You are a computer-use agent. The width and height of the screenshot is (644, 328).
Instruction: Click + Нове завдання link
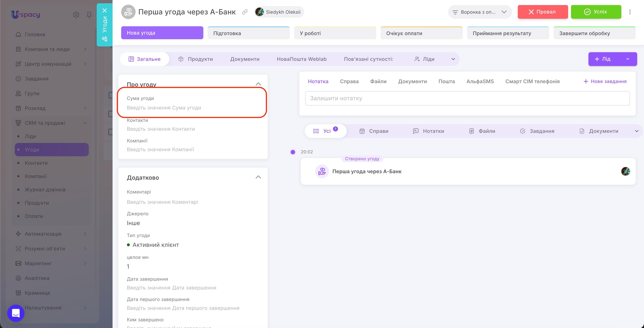[605, 81]
